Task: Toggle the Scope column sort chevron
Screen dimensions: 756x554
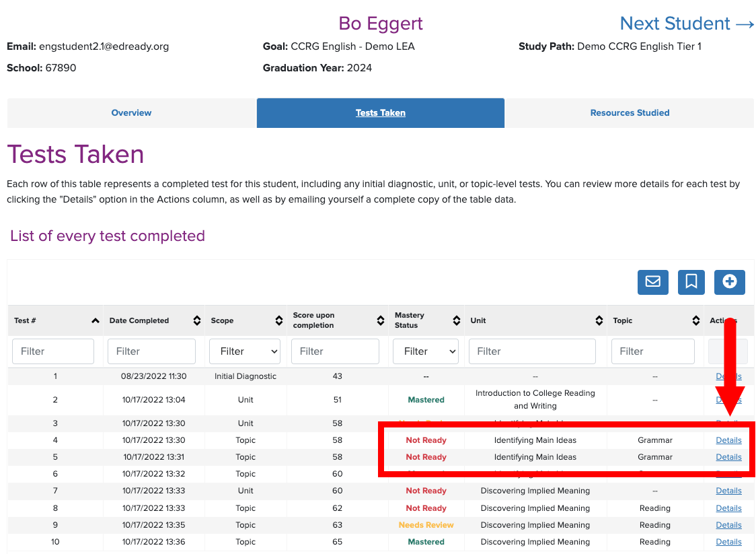Action: tap(280, 320)
